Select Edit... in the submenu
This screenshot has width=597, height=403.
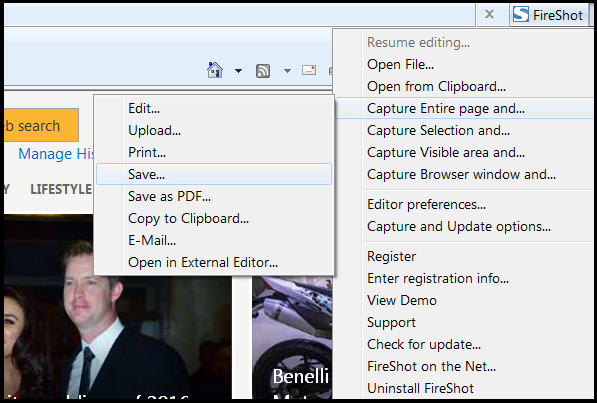pyautogui.click(x=214, y=109)
